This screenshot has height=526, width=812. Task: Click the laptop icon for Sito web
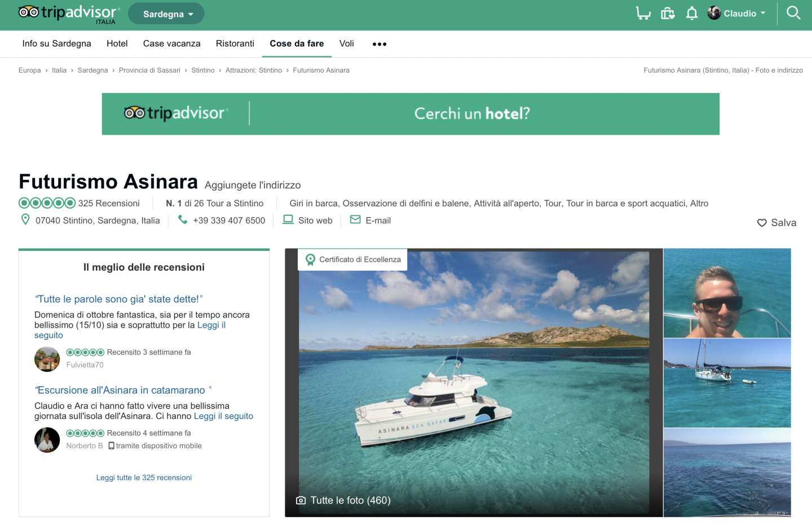pyautogui.click(x=288, y=219)
